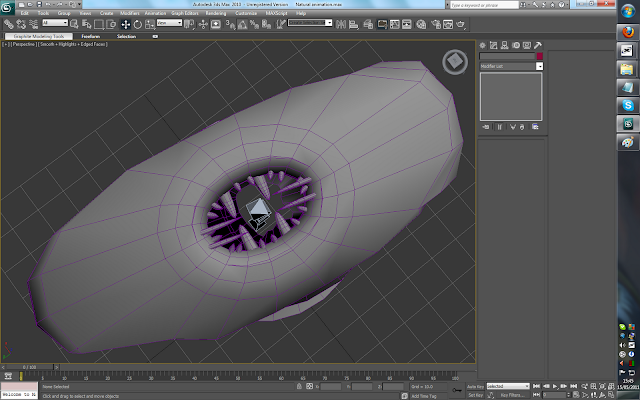Open reference coordinate system View dropdown
Viewport: 640px width, 400px height.
click(169, 23)
